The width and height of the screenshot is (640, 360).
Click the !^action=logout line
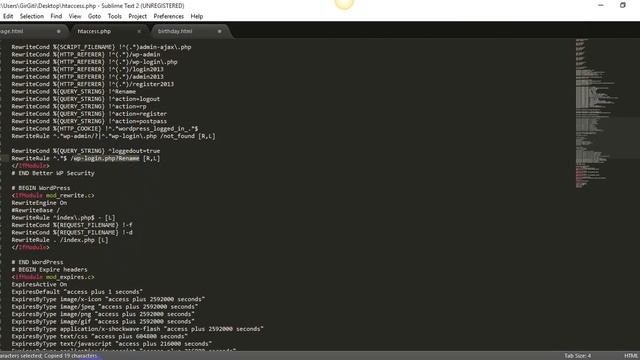(x=86, y=99)
